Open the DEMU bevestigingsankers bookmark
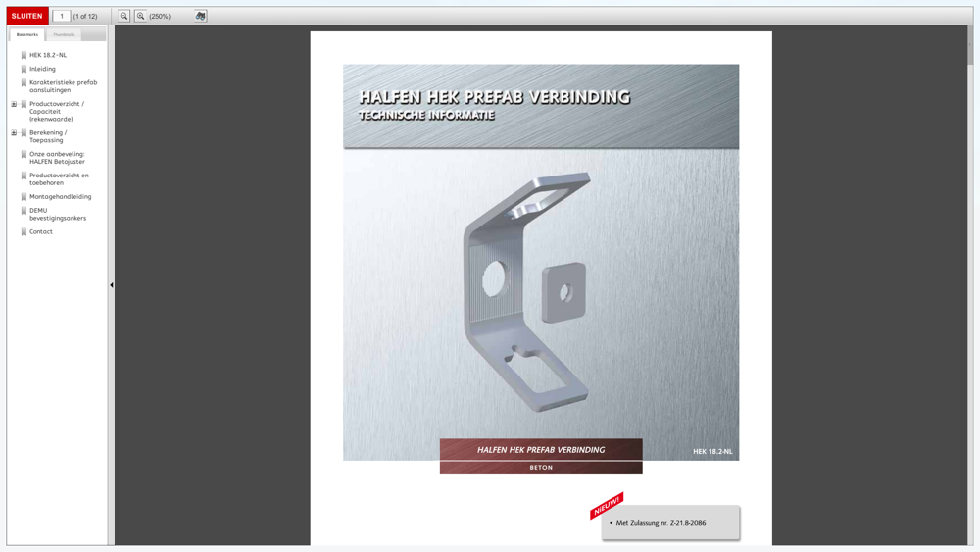 point(58,214)
